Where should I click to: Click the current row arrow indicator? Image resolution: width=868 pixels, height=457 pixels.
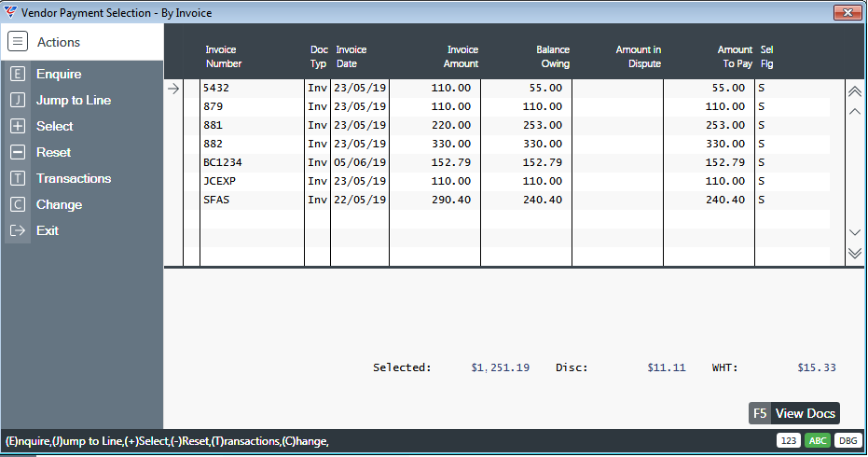click(173, 88)
